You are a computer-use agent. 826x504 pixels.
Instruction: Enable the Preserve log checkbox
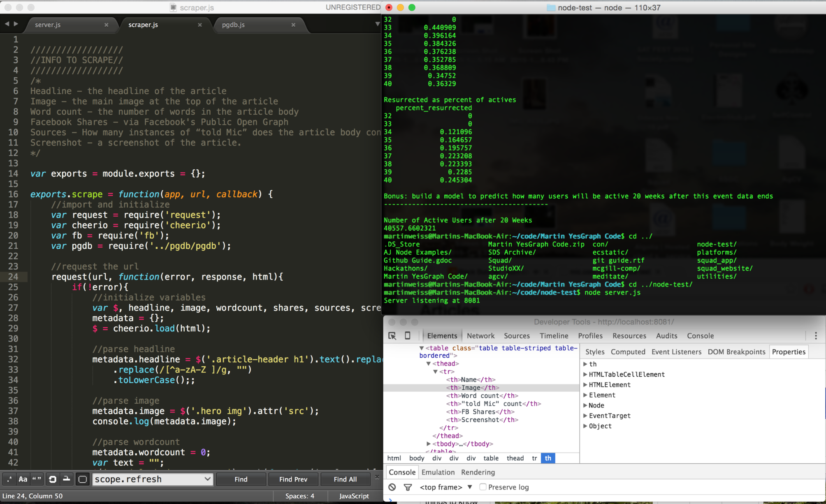tap(483, 487)
